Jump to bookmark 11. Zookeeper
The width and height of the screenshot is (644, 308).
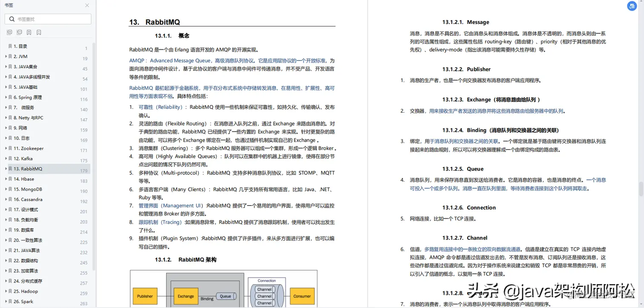(29, 148)
